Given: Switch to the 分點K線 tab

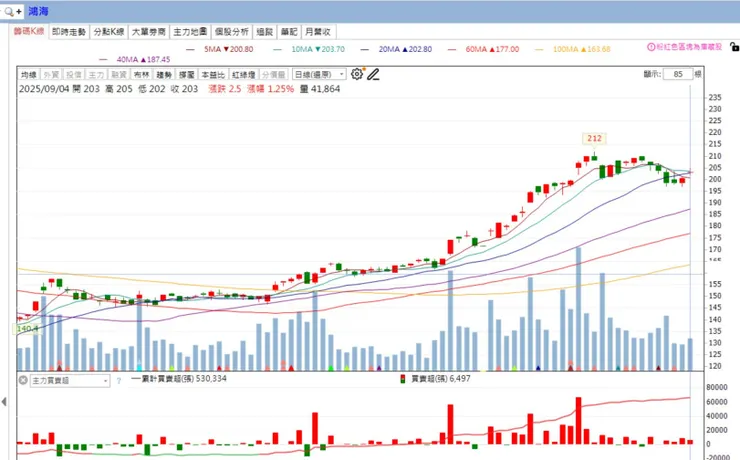Looking at the screenshot, I should click(109, 32).
